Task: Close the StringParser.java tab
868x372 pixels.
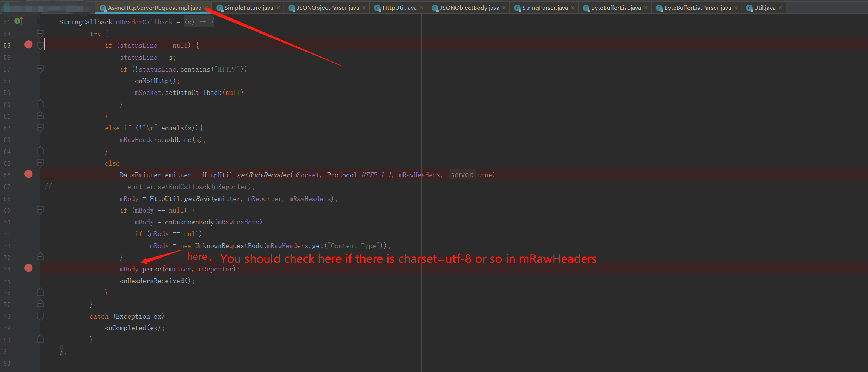Action: 573,8
